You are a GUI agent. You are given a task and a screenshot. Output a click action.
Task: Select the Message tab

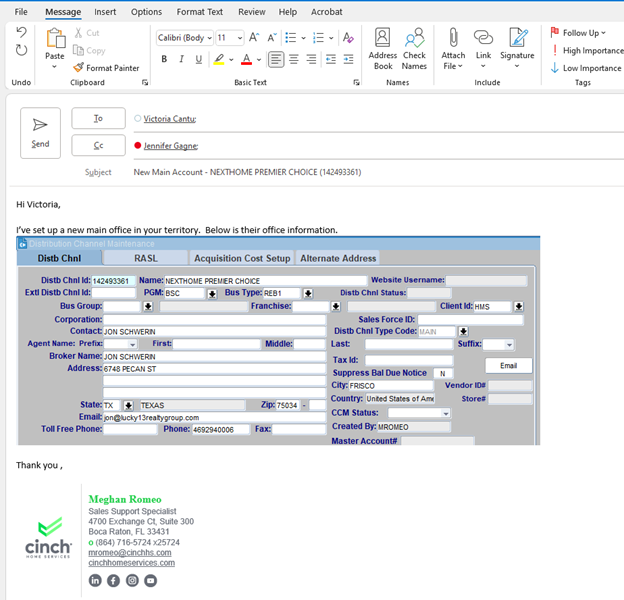point(63,12)
